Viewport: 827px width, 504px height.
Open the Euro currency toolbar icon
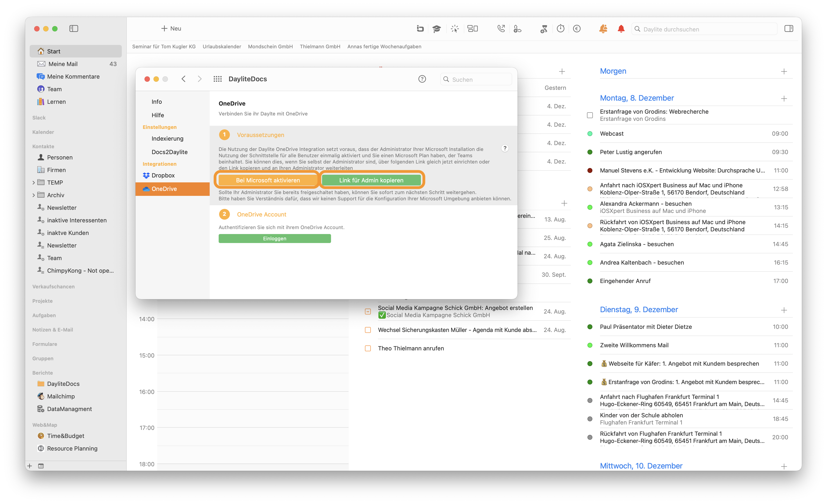577,29
